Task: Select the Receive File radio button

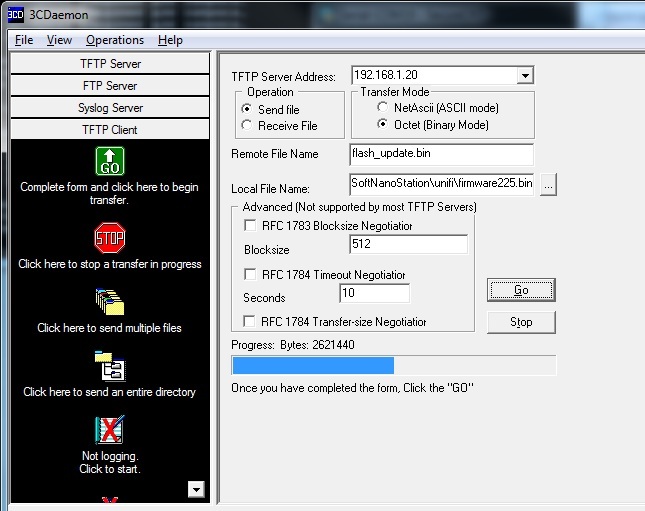Action: click(246, 125)
